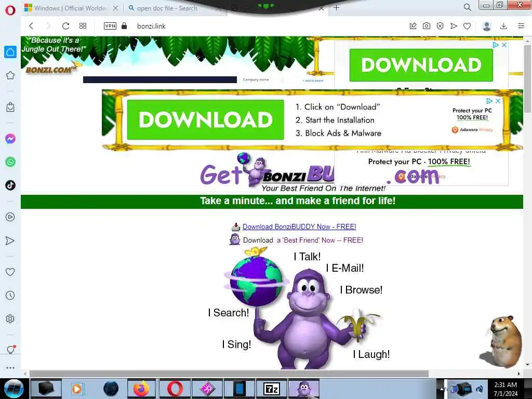Open Firefox from the taskbar
The height and width of the screenshot is (399, 532).
[141, 389]
